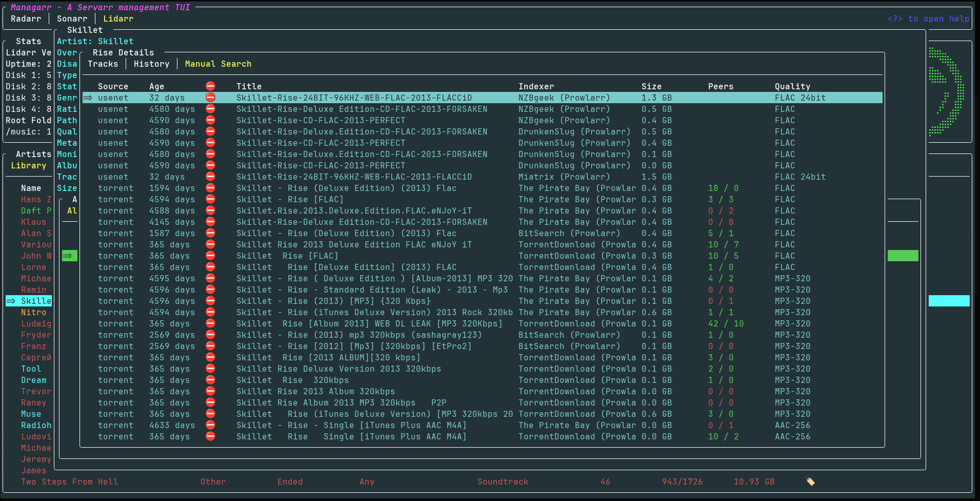Sort releases by the Peers column header
The image size is (980, 501).
pyautogui.click(x=721, y=86)
